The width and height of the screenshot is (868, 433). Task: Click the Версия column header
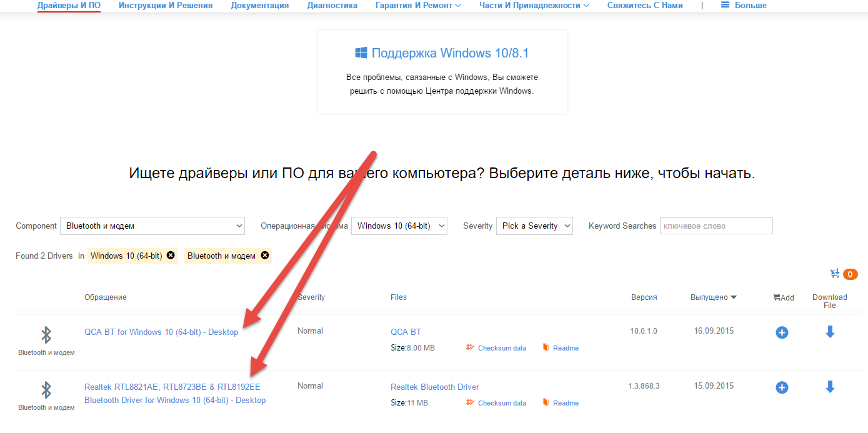[x=644, y=297]
